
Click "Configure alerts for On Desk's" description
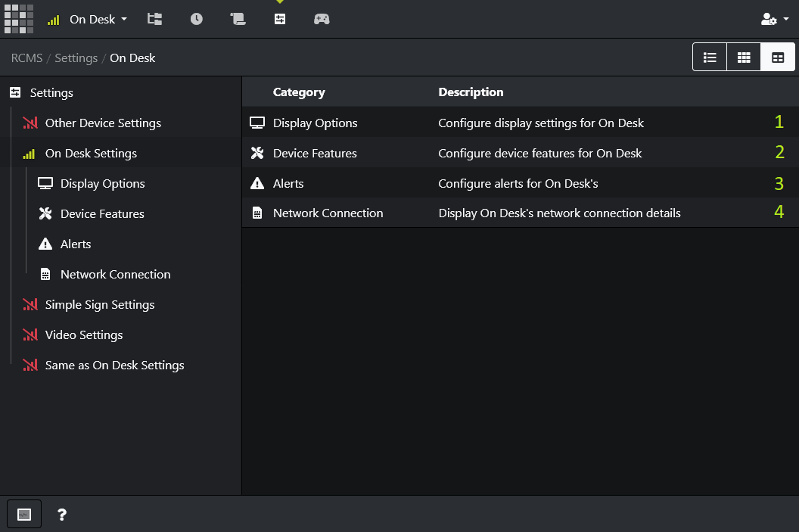(518, 183)
